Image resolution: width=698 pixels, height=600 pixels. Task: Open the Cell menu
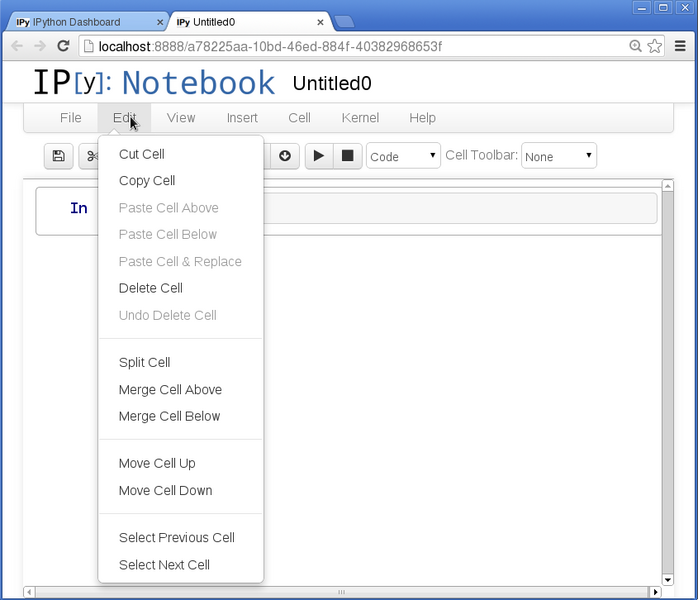point(299,118)
